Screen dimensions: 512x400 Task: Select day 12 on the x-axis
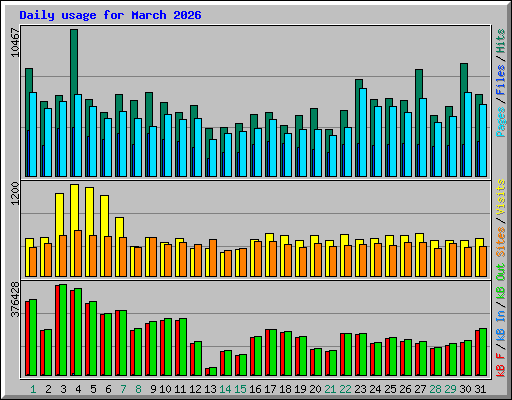[195, 389]
